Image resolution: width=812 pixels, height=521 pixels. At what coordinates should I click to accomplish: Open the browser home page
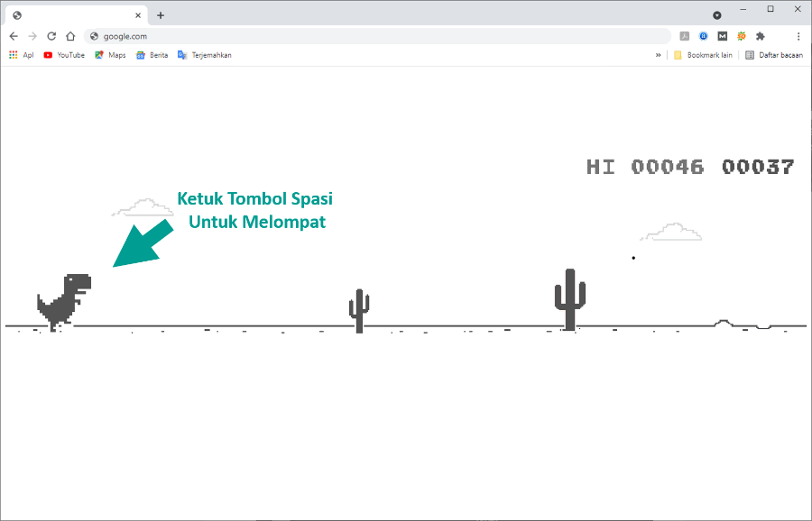(70, 36)
